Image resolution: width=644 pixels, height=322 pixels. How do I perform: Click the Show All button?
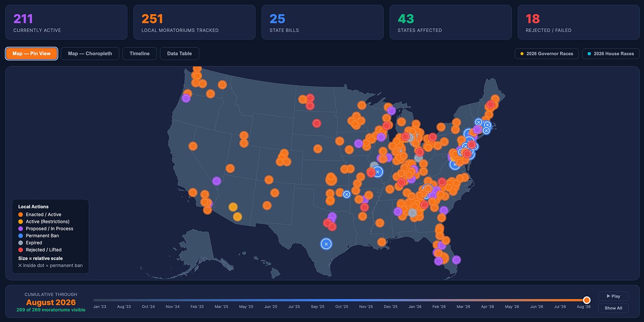tap(613, 308)
